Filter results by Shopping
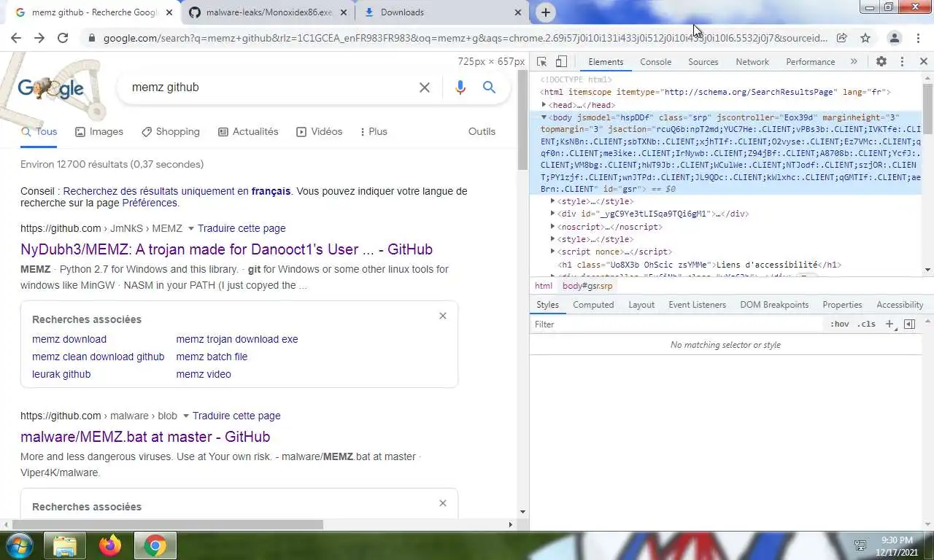 (x=170, y=132)
